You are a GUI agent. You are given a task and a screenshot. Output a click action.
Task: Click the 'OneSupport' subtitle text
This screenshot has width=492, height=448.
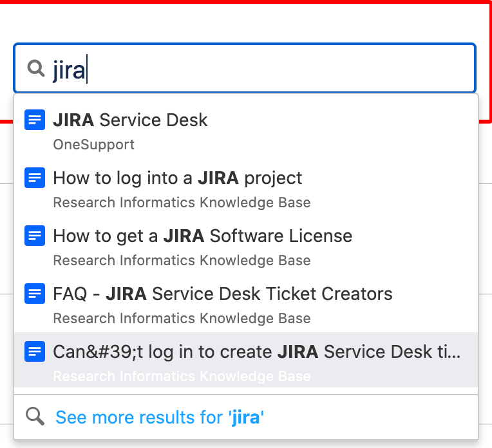click(x=93, y=145)
